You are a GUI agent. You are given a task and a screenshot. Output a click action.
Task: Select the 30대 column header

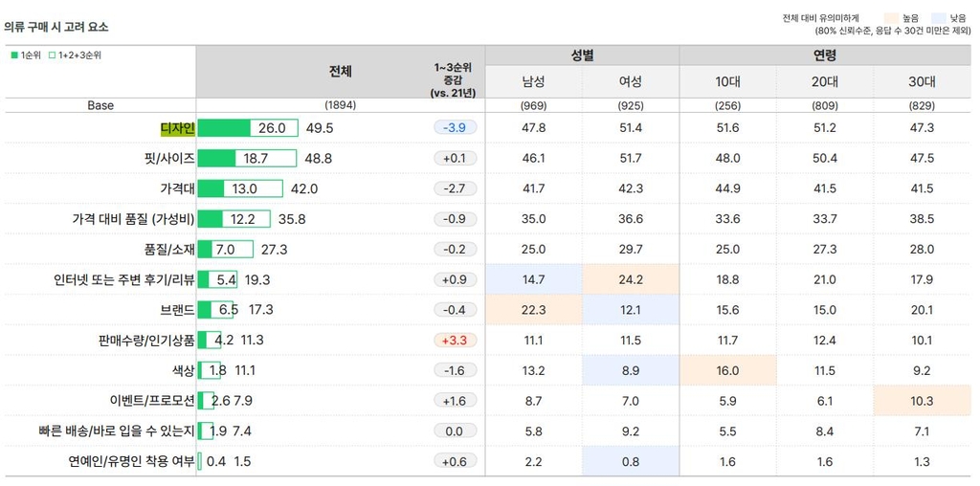point(922,81)
